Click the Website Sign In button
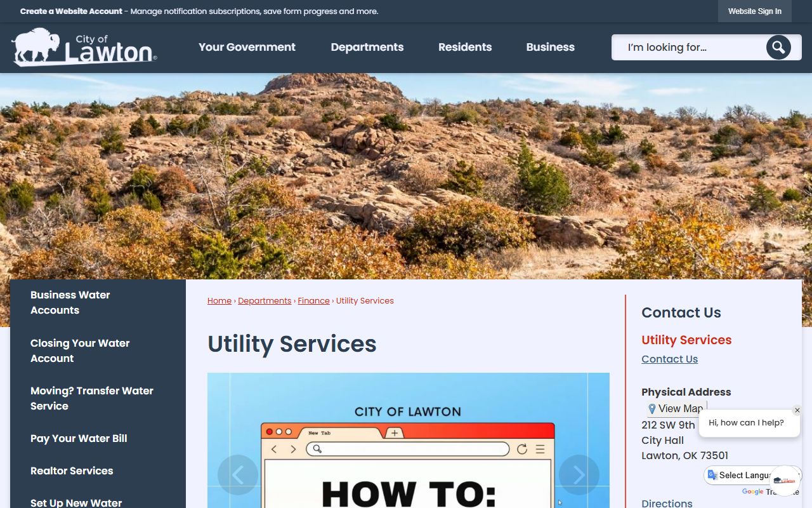Image resolution: width=812 pixels, height=508 pixels. point(755,11)
